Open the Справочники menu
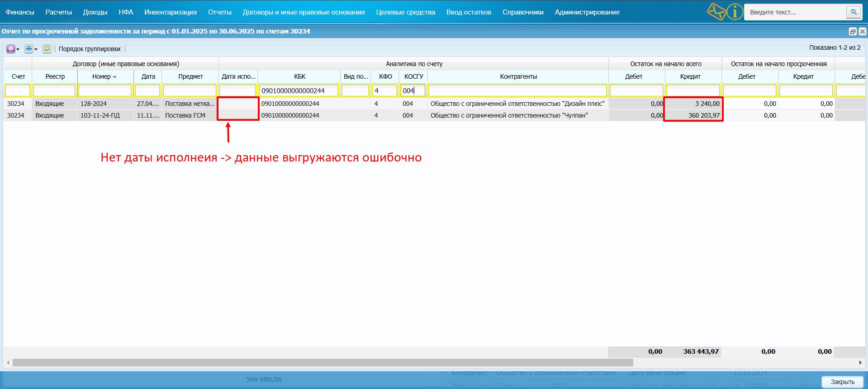This screenshot has height=389, width=868. [523, 12]
